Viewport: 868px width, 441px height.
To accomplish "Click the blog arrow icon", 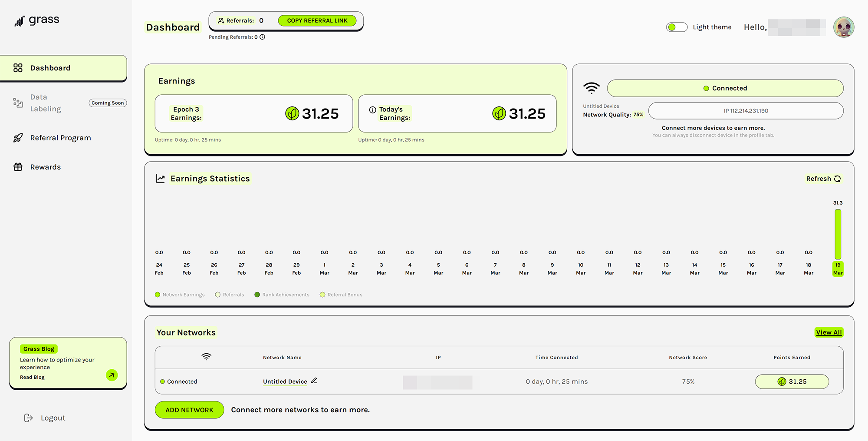I will click(112, 375).
